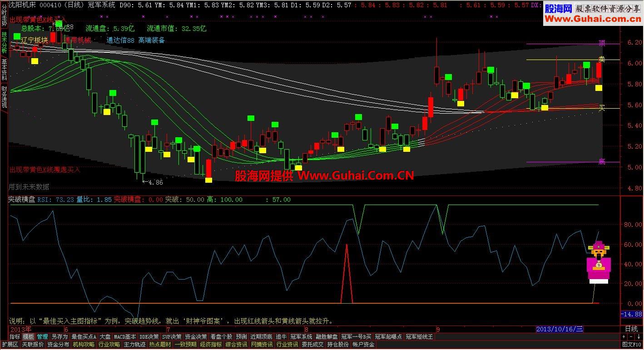Click the plus zoom-in chart button
644x350 pixels.
pyautogui.click(x=624, y=337)
